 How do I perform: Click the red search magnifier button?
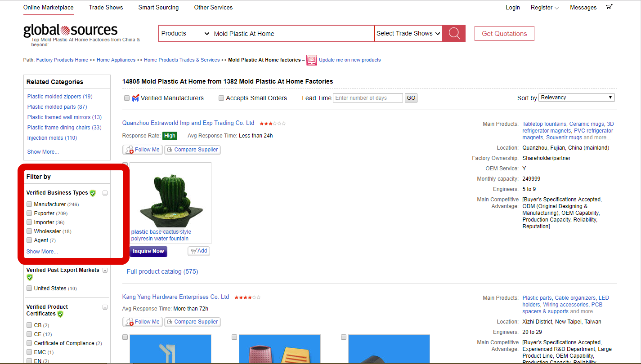[454, 33]
